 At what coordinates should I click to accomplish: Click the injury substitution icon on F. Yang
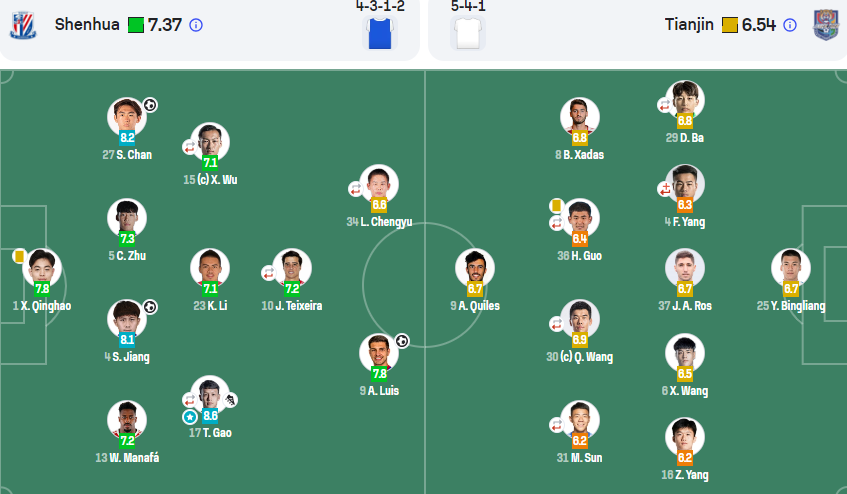664,189
